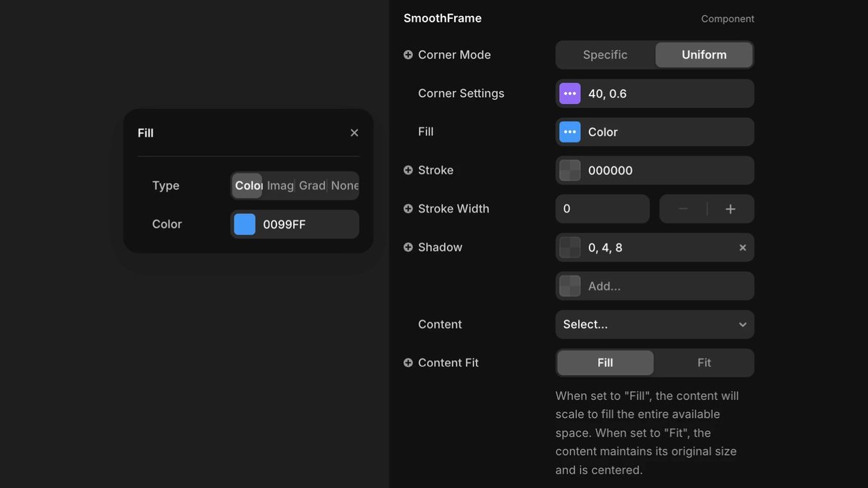Click the Corner Settings label
Screen dimensions: 868x488
tap(461, 93)
